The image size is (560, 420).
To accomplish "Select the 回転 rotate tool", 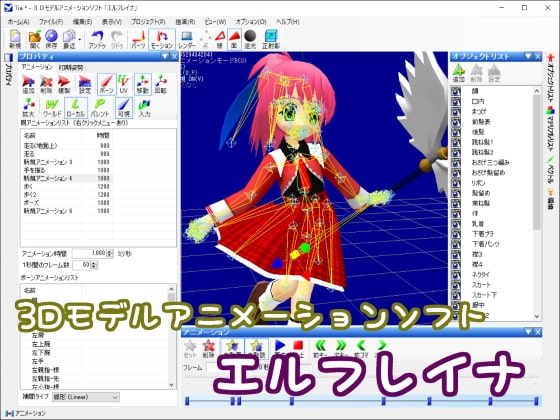I will click(x=161, y=85).
